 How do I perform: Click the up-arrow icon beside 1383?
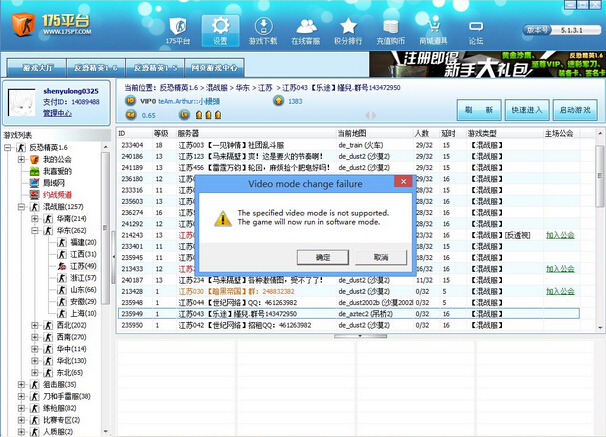(x=278, y=101)
